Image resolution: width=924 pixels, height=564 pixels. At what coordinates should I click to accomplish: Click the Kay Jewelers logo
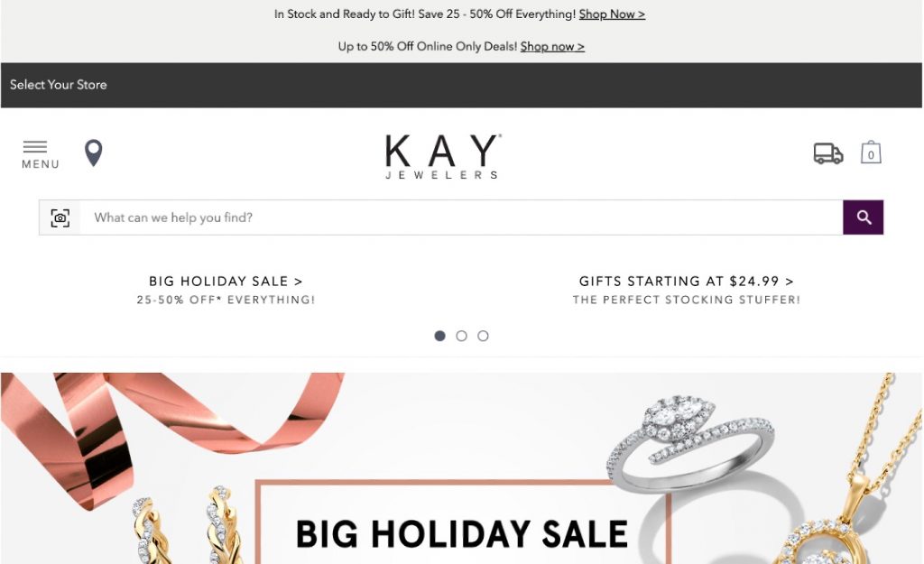coord(442,156)
